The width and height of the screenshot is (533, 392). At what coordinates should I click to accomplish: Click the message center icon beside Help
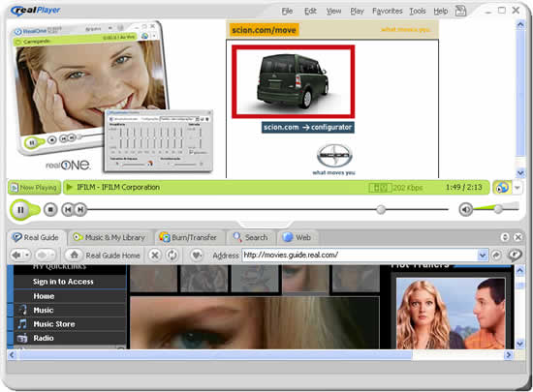point(460,11)
